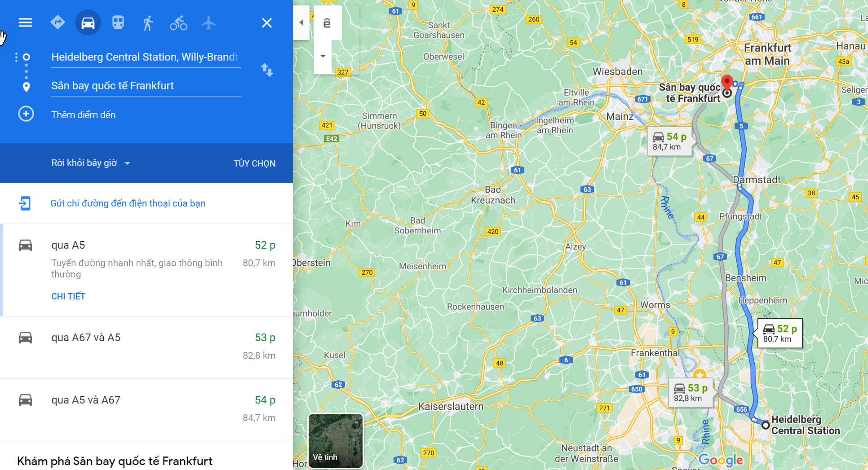Click the add destination plus icon

[x=26, y=114]
